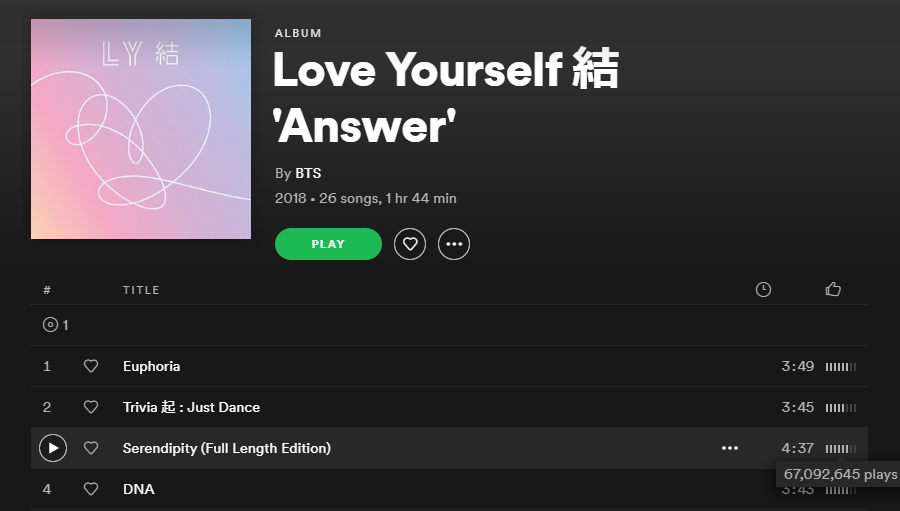Toggle heart next to DNA track

(91, 489)
